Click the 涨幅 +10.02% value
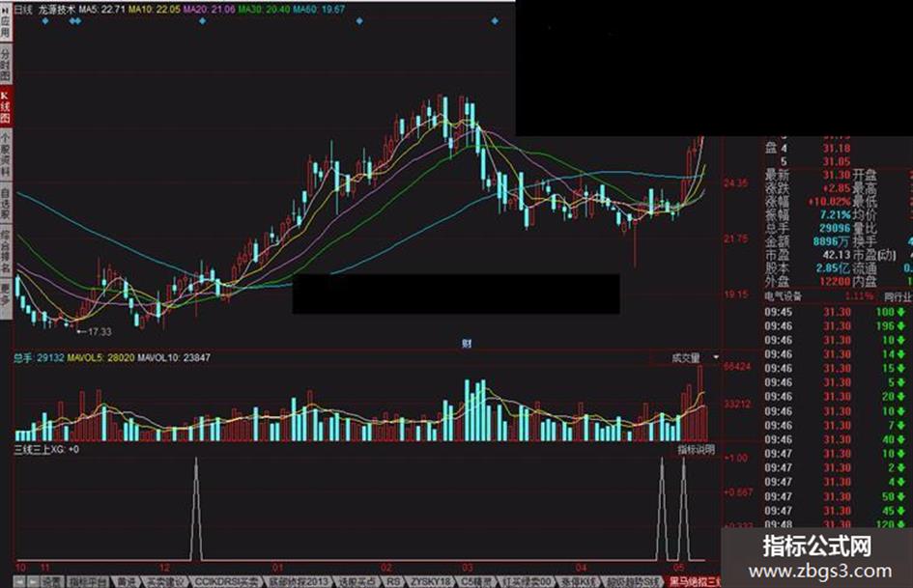 [829, 202]
